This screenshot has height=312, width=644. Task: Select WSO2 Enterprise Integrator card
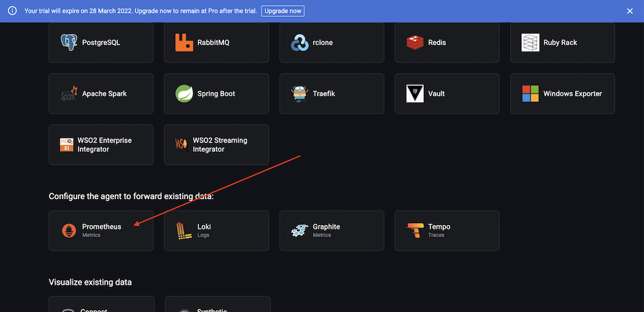coord(101,144)
